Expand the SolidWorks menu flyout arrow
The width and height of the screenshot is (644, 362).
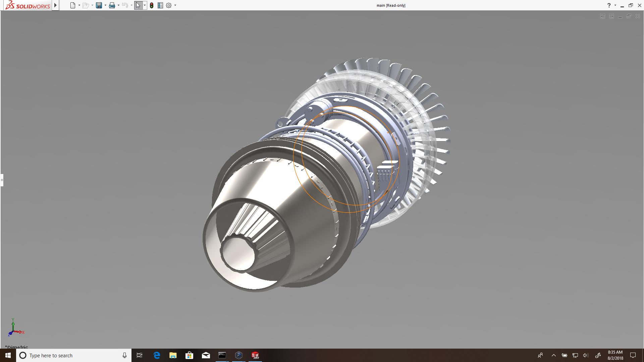pyautogui.click(x=55, y=5)
